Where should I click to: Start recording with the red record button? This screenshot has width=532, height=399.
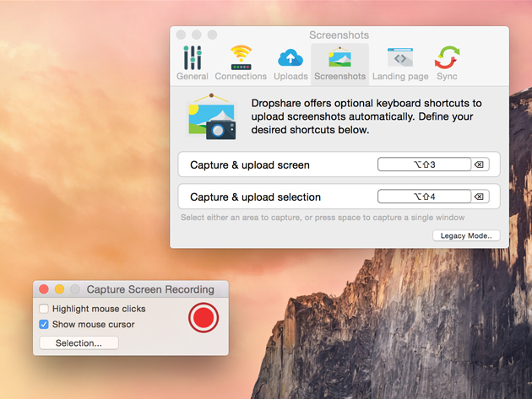coord(204,318)
